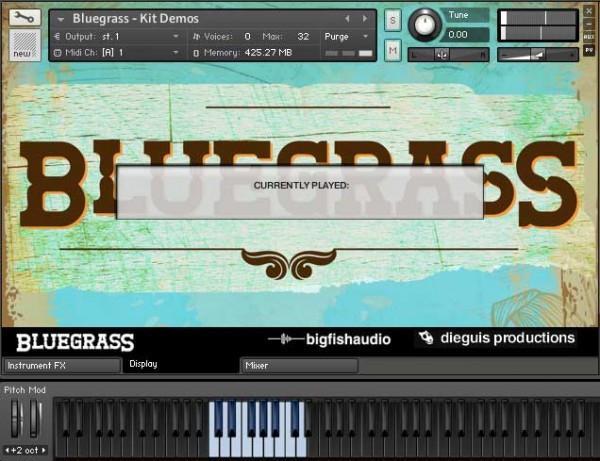Close the instrument with X button
This screenshot has width=600, height=461.
coord(589,11)
